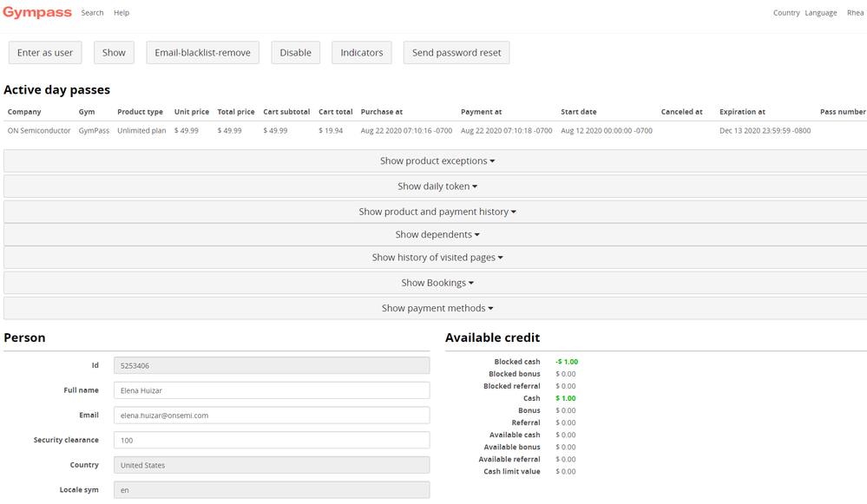Expand Show product exceptions section
Image resolution: width=867 pixels, height=504 pixels.
coord(437,161)
